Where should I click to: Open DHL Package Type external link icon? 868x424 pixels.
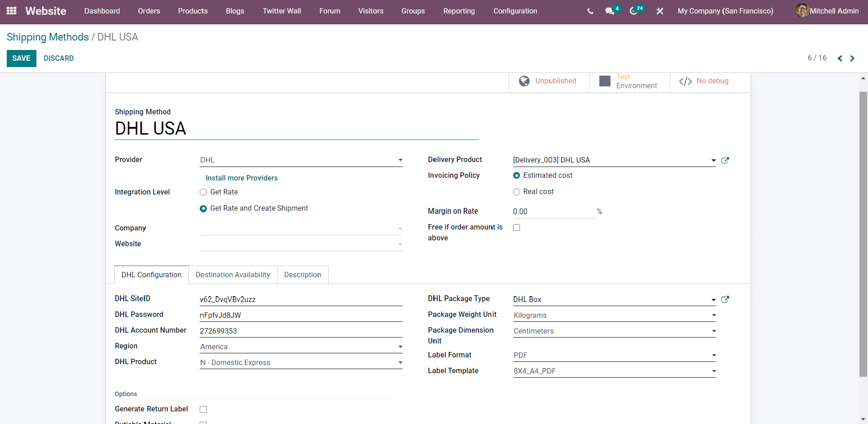point(725,299)
